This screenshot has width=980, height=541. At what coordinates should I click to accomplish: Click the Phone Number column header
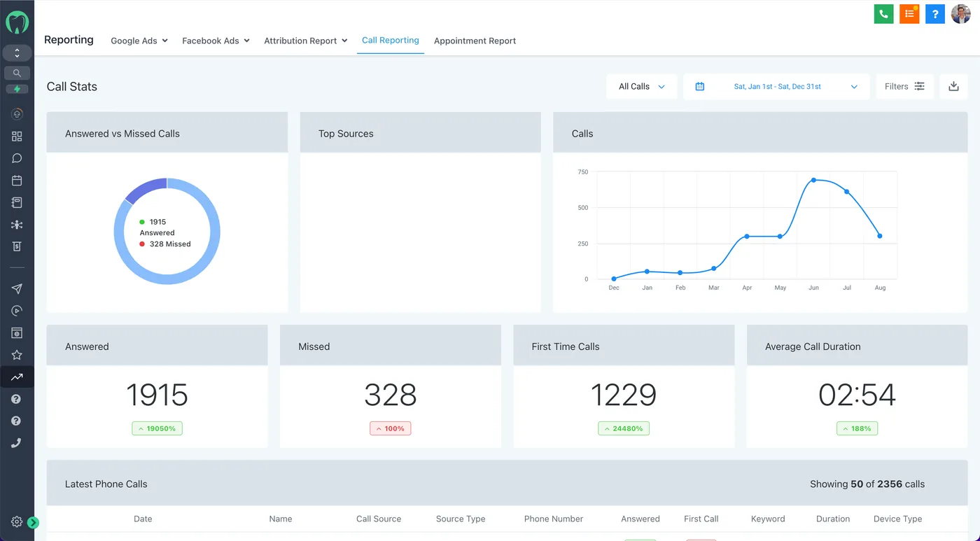(x=554, y=519)
